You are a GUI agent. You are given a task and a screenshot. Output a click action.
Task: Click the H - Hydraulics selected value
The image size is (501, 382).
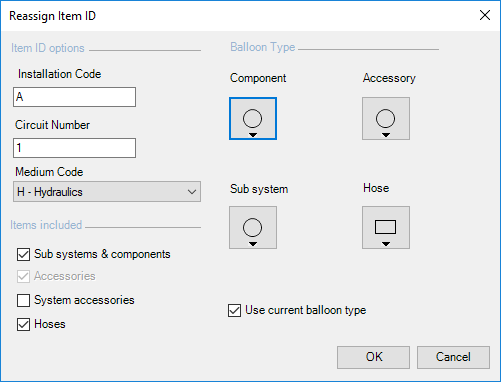[x=50, y=192]
